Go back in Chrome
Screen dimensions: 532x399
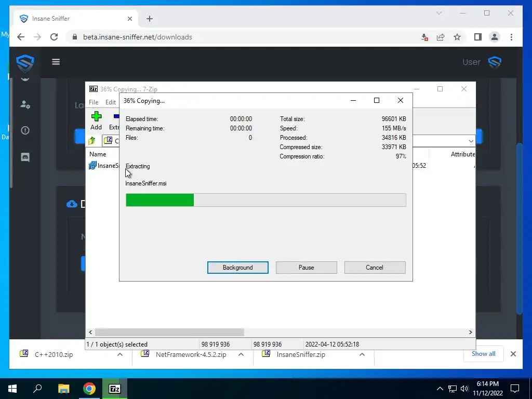pyautogui.click(x=21, y=37)
